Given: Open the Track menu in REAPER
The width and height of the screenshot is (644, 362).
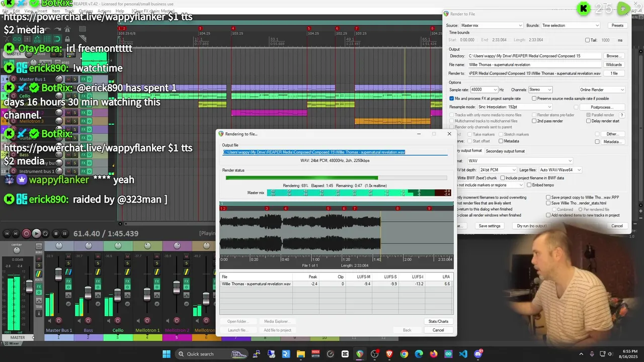Looking at the screenshot, I should pos(69,11).
